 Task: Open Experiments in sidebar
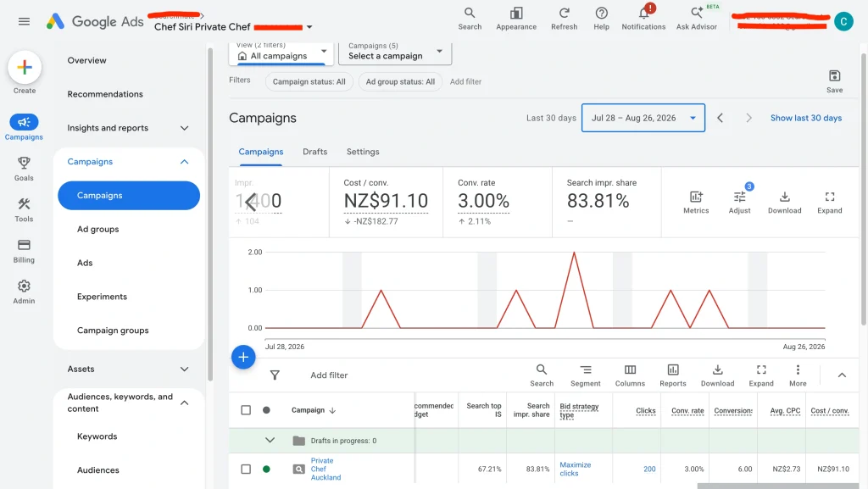pyautogui.click(x=102, y=297)
